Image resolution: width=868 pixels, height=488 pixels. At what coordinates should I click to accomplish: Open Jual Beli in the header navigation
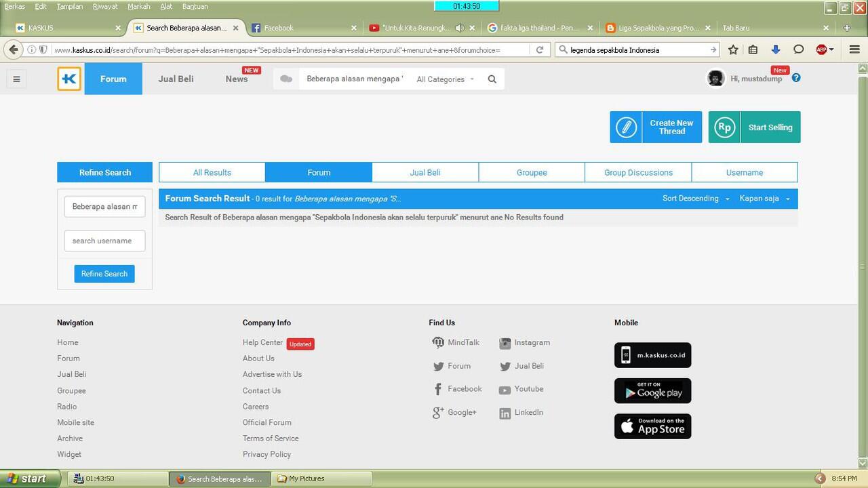176,79
